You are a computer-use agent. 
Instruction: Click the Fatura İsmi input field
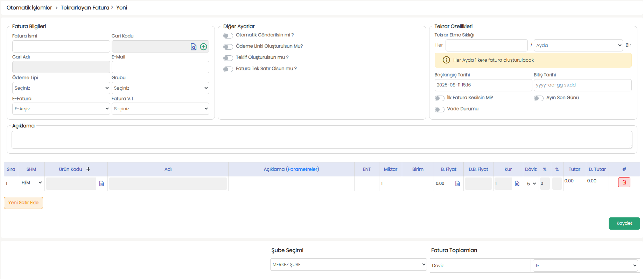(x=61, y=46)
